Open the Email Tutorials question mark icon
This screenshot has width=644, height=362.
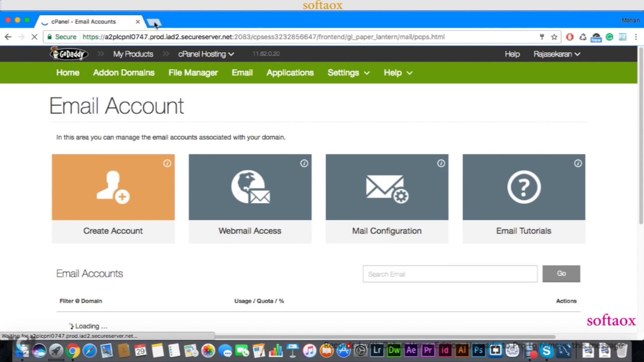coord(524,187)
